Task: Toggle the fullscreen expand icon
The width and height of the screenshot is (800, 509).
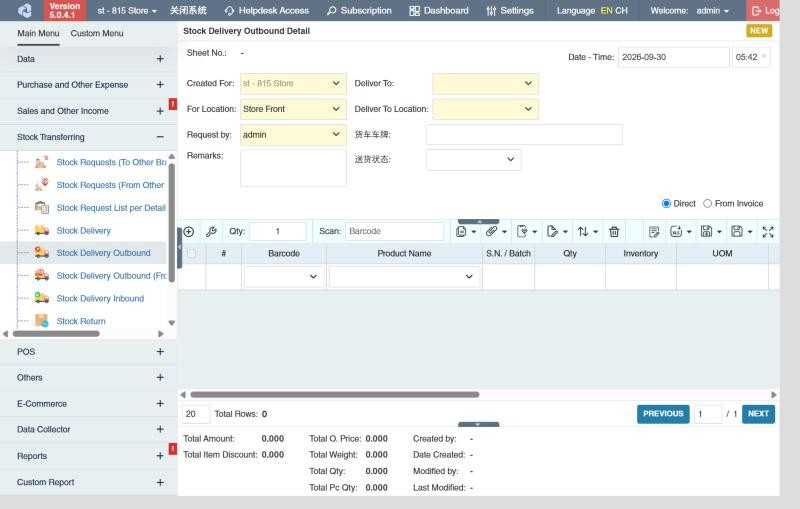Action: coord(767,232)
